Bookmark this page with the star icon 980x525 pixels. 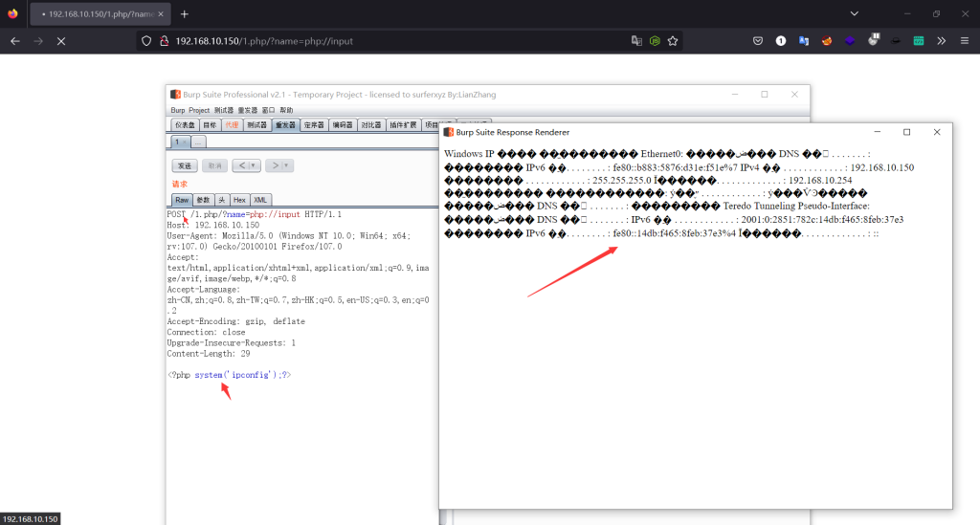click(673, 41)
